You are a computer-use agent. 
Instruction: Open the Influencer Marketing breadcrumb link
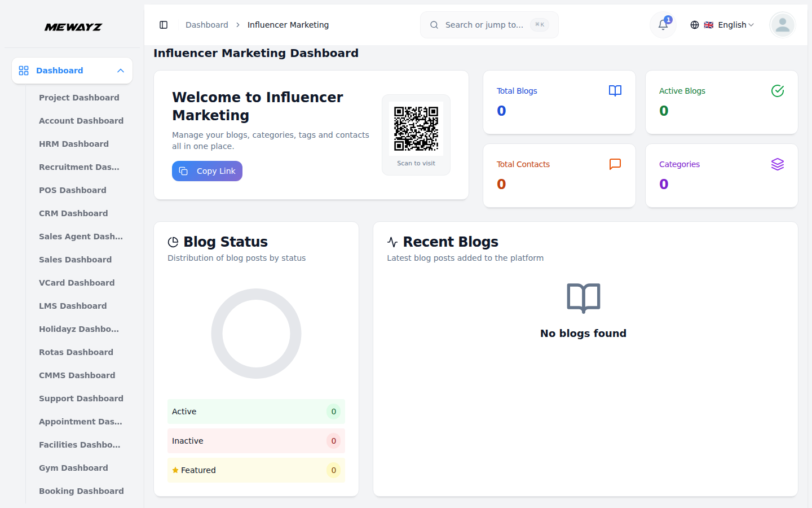coord(288,25)
